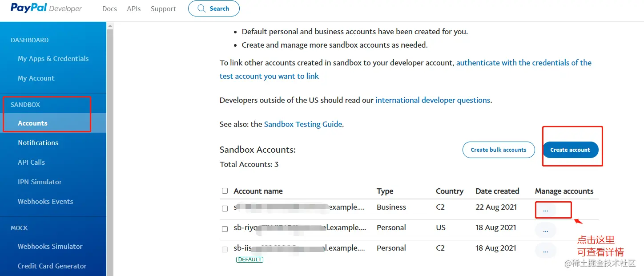The height and width of the screenshot is (276, 644).
Task: Open the APIs menu
Action: [134, 8]
